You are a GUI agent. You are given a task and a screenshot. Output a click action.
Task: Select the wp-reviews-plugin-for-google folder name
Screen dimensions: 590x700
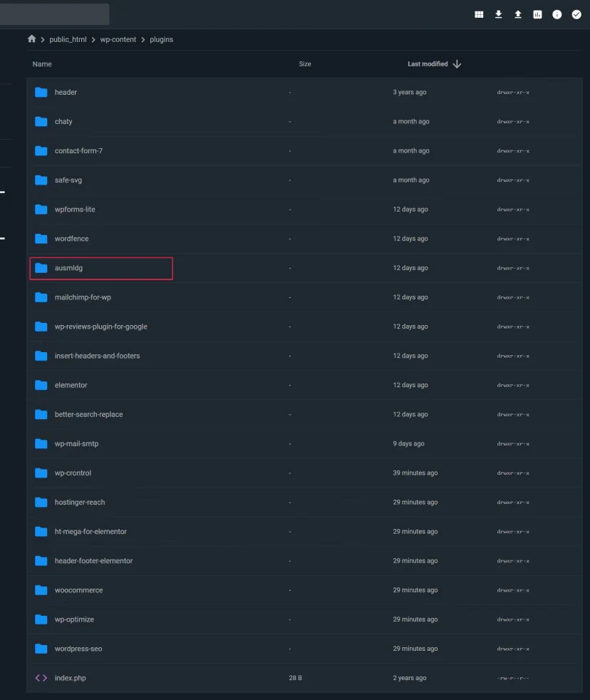click(101, 326)
